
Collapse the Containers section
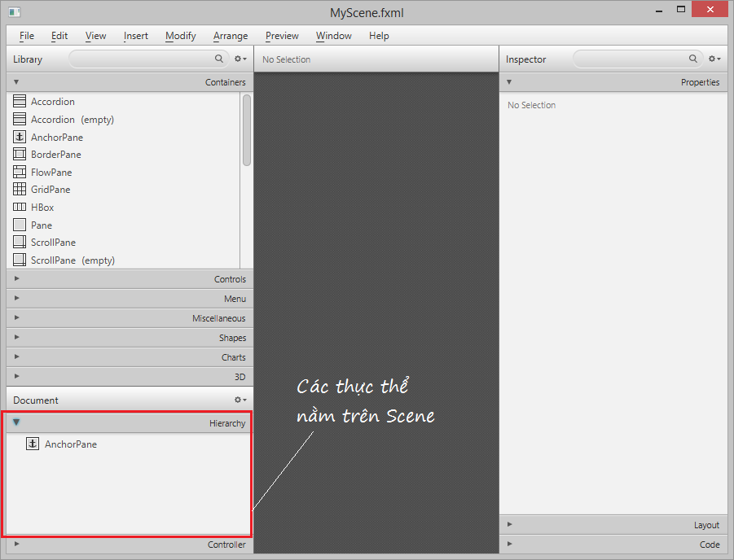[16, 82]
